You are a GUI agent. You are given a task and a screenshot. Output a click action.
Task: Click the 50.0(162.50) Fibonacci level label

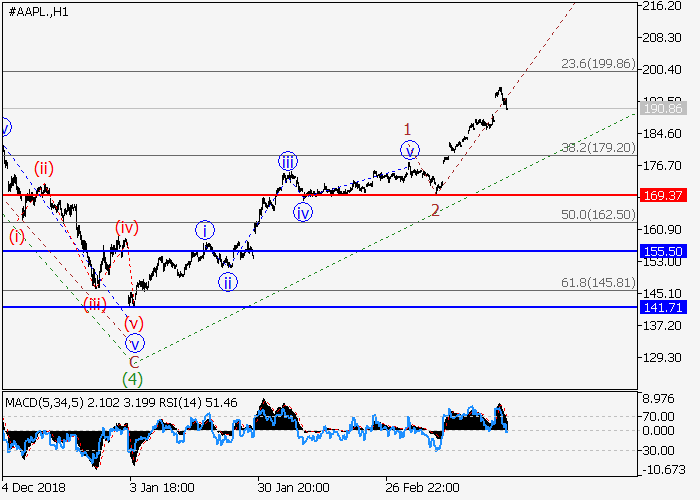pyautogui.click(x=598, y=215)
